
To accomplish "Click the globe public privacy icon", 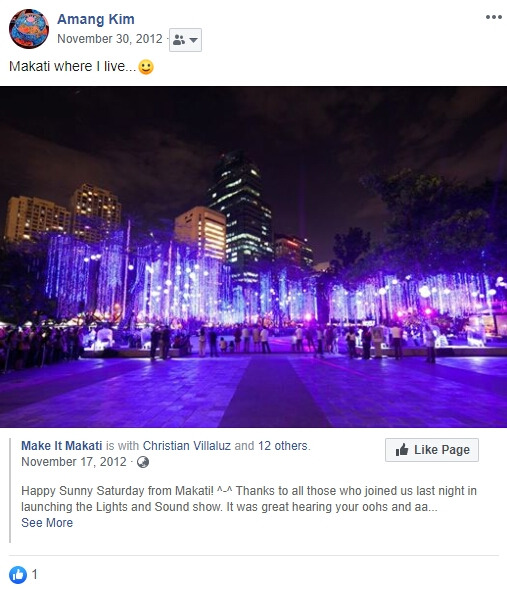I will [143, 462].
